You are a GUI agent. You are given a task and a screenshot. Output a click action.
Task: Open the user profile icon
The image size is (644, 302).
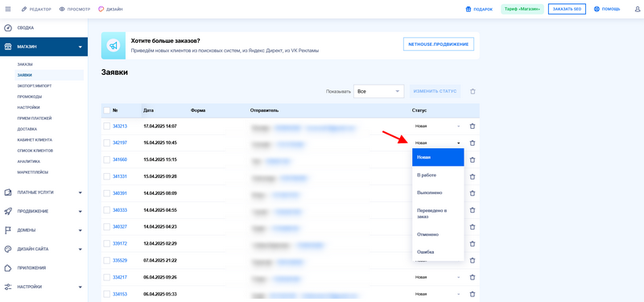tap(638, 9)
